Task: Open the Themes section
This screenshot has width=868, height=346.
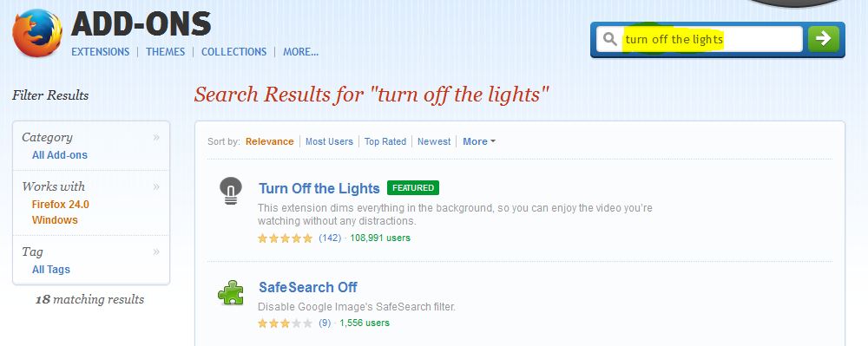Action: (x=166, y=52)
